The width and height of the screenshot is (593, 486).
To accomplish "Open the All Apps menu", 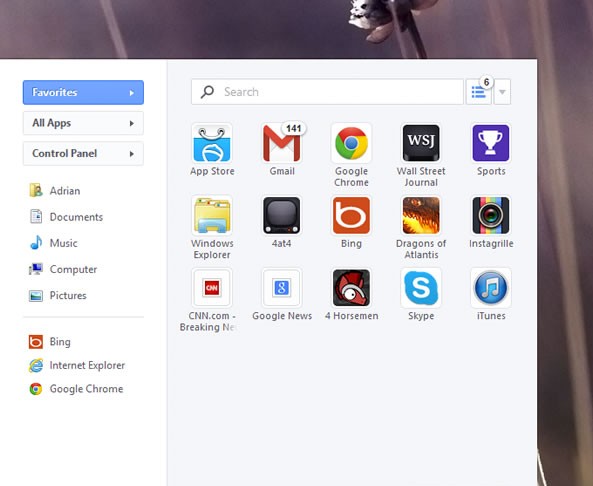I will coord(83,123).
